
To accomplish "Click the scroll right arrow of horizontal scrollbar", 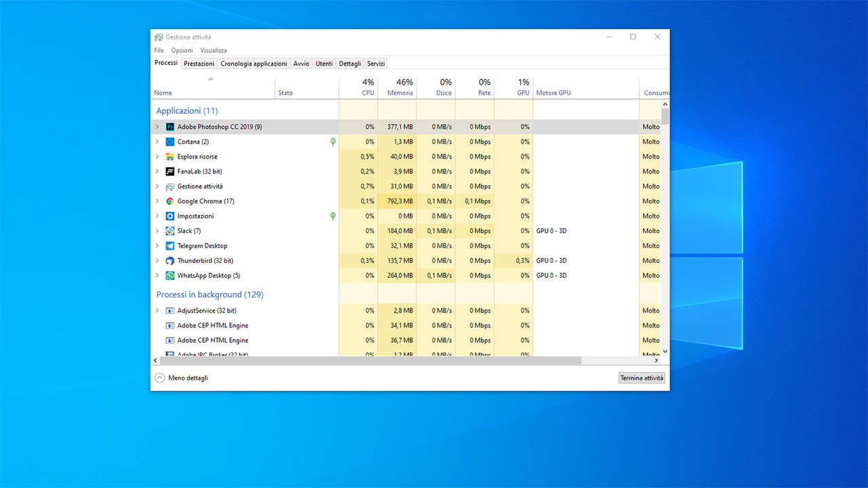I will click(x=657, y=361).
